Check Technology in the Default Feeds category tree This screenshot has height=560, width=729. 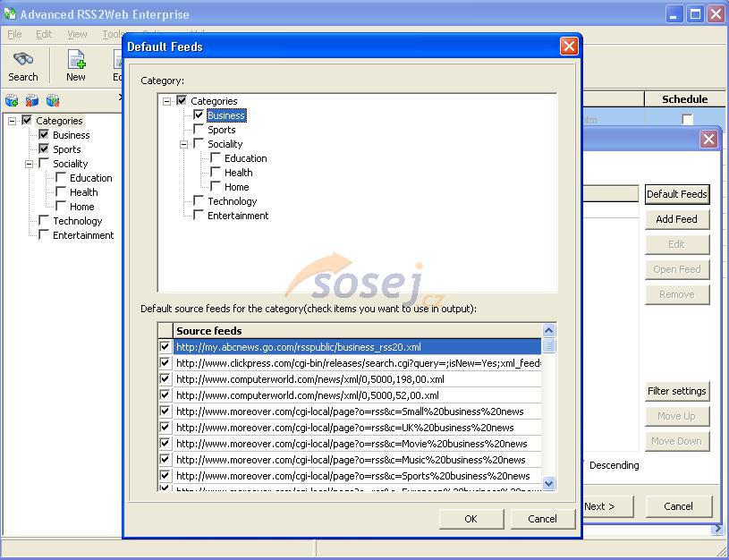point(199,201)
